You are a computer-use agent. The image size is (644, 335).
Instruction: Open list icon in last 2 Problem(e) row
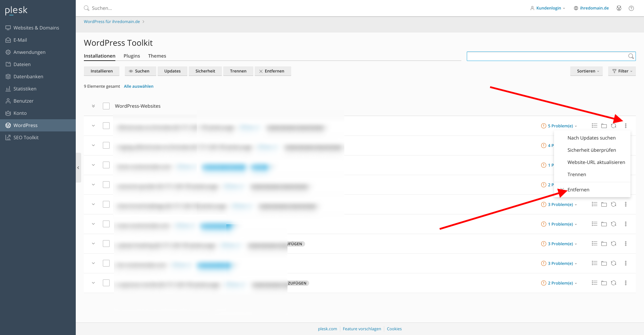click(x=595, y=283)
